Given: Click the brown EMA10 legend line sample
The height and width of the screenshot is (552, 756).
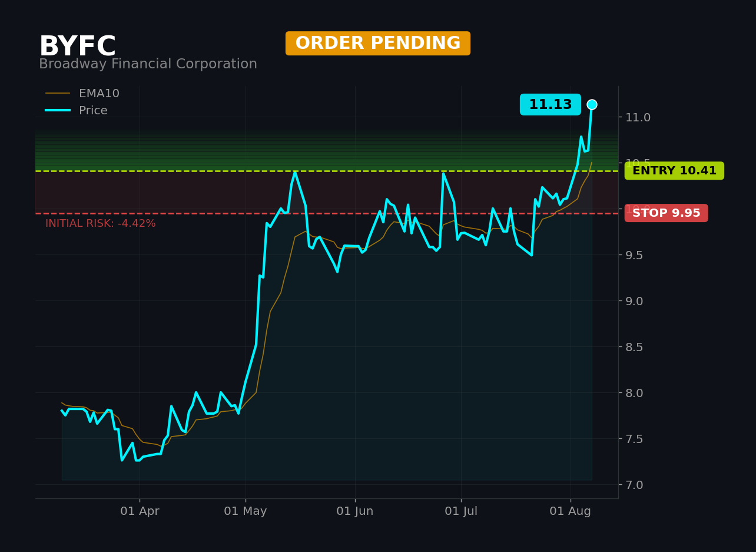Looking at the screenshot, I should [58, 94].
